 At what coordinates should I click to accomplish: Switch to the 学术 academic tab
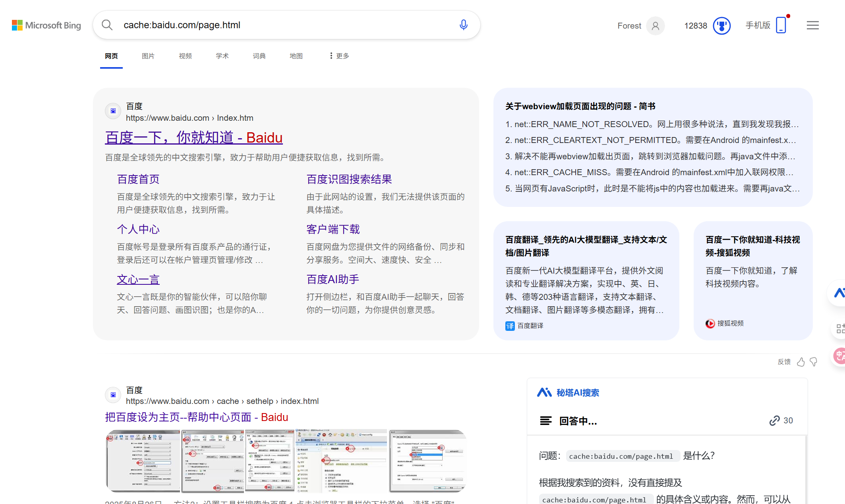(x=222, y=56)
